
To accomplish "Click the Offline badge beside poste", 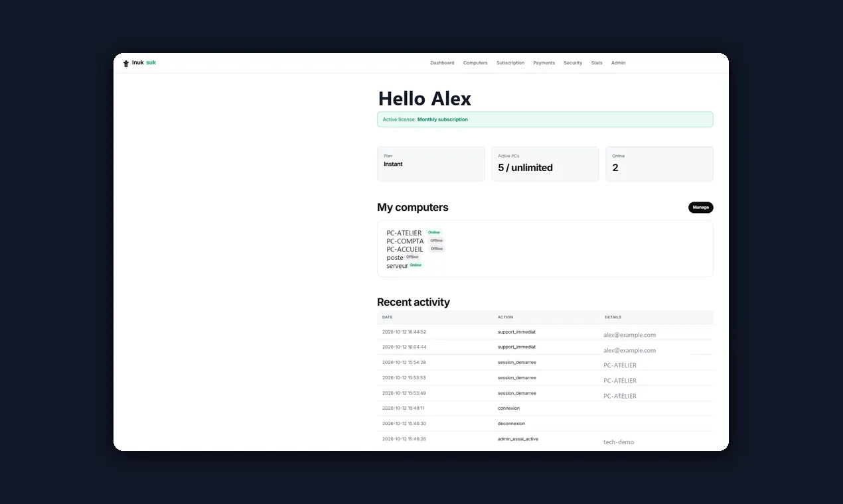I will click(412, 257).
